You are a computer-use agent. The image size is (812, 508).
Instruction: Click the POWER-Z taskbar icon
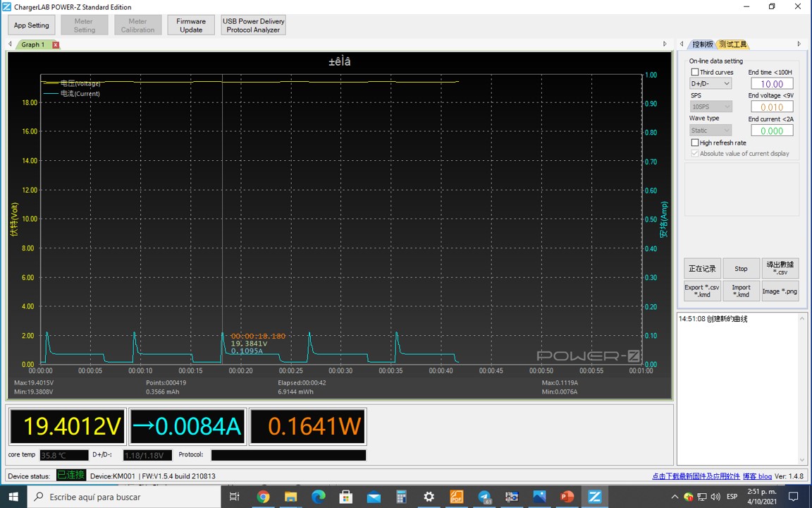[x=594, y=497]
